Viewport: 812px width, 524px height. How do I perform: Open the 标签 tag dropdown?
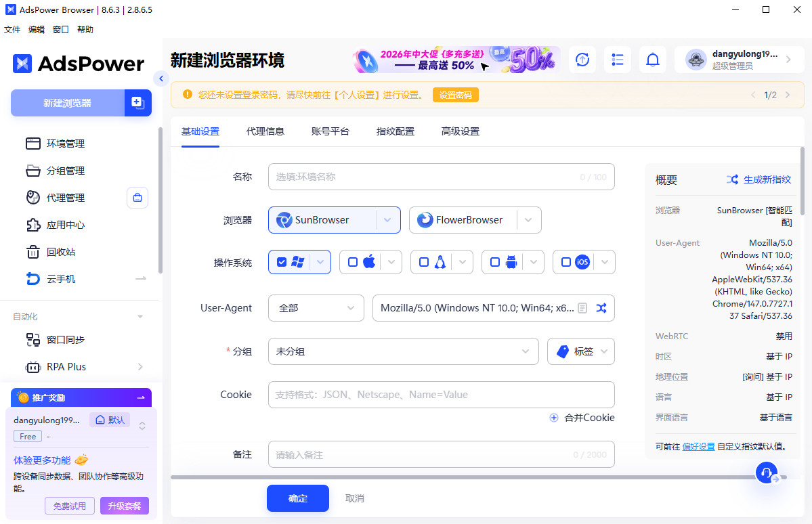click(x=581, y=351)
